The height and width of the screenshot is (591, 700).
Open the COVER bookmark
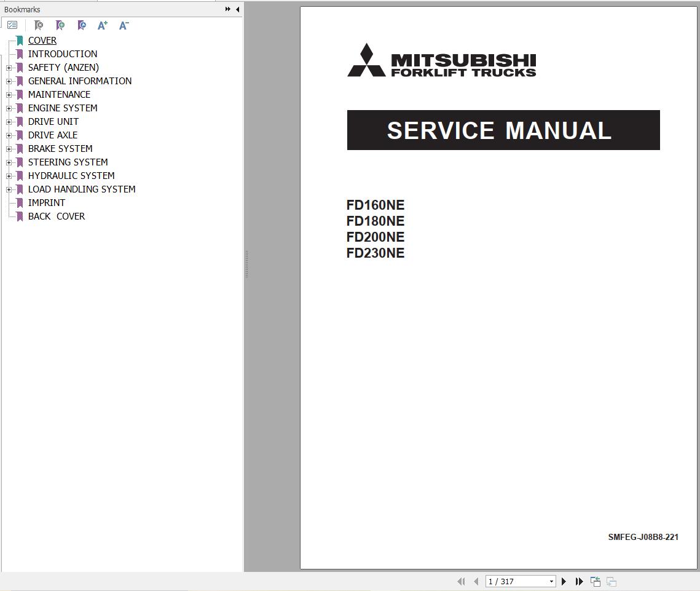[x=42, y=41]
